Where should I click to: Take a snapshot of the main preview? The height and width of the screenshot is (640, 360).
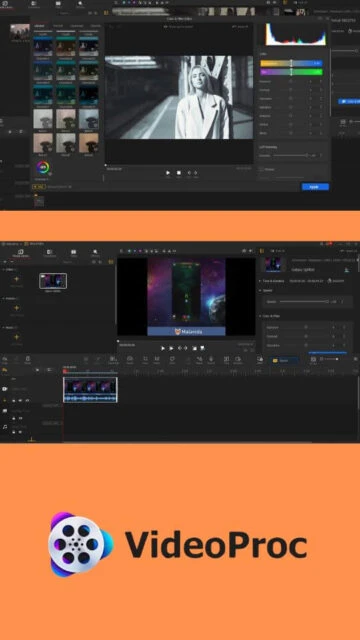tap(195, 348)
